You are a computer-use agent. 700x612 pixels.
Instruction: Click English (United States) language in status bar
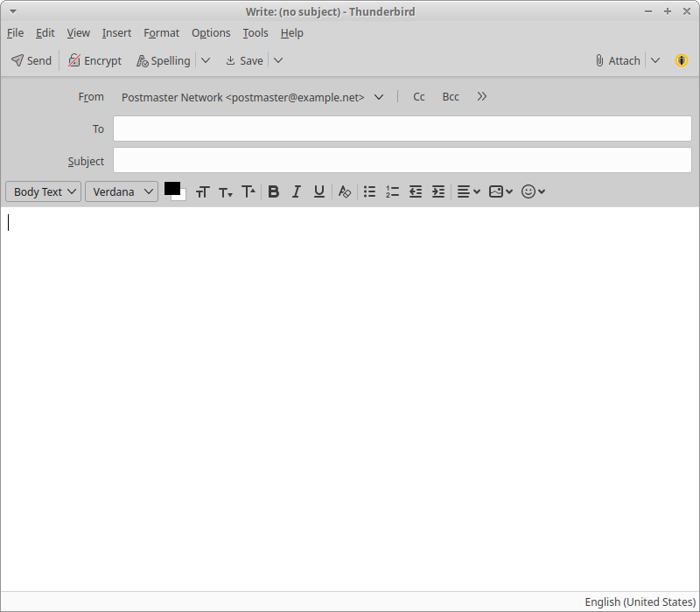point(640,602)
